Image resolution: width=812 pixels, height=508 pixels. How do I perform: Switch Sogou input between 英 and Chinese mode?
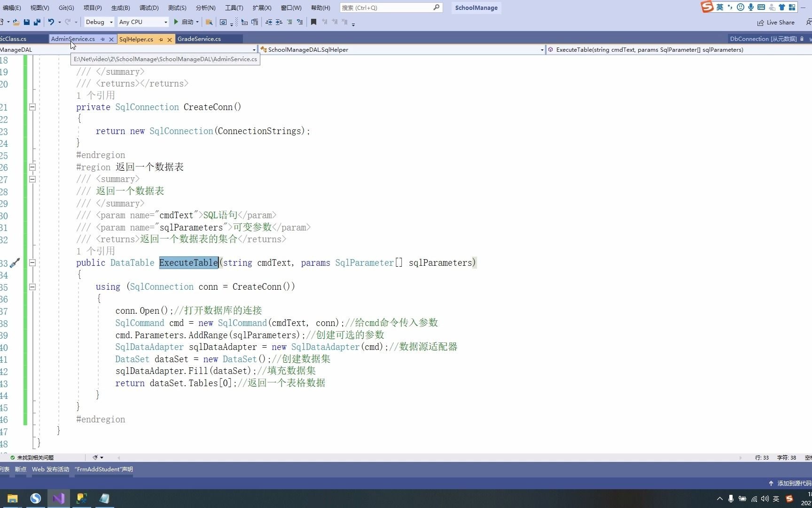pos(720,7)
